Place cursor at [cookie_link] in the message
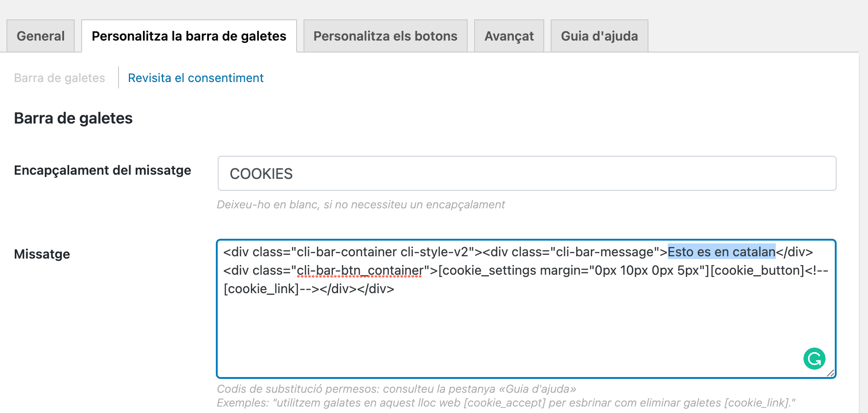 tap(261, 289)
